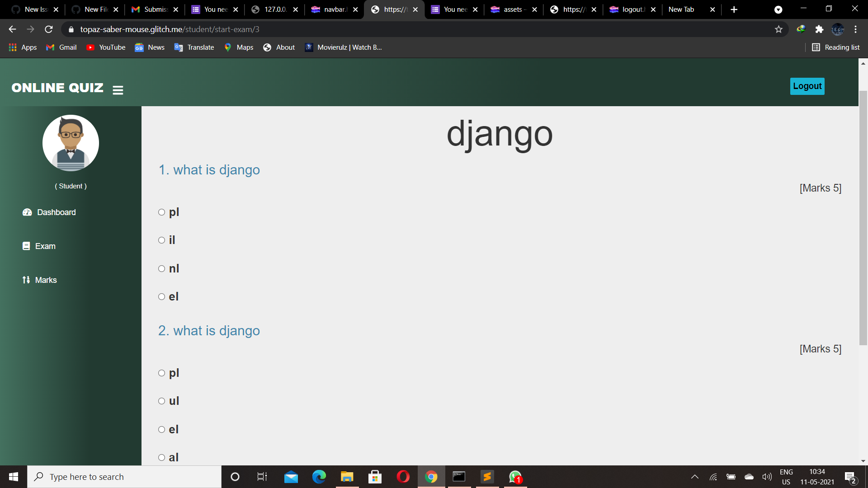This screenshot has width=868, height=488.
Task: Select answer 'pl' for question 1
Action: tap(161, 212)
